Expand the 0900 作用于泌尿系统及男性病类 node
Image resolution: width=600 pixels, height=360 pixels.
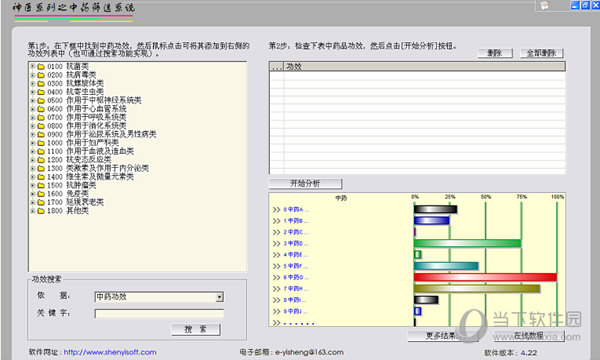pyautogui.click(x=33, y=134)
